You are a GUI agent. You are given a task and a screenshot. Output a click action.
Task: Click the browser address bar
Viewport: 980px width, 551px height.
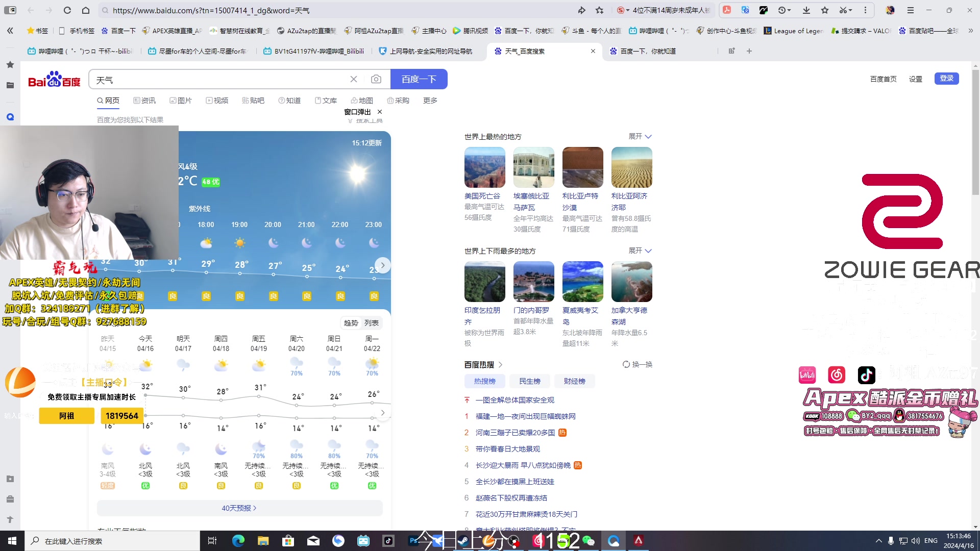pos(337,10)
